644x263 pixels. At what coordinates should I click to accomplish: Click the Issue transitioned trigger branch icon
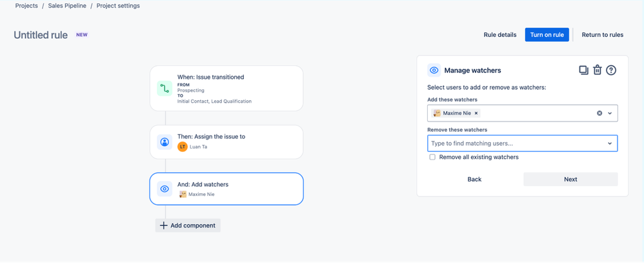pyautogui.click(x=165, y=89)
